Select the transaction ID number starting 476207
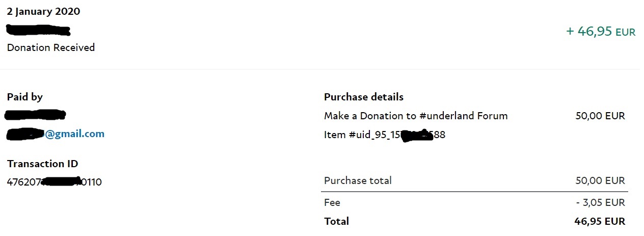The width and height of the screenshot is (644, 236). (55, 181)
